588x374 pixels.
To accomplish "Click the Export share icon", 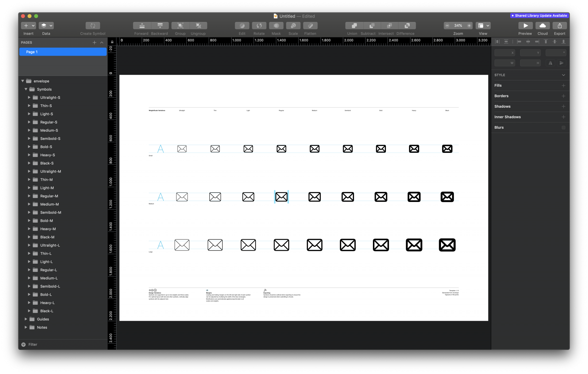I will pos(560,26).
